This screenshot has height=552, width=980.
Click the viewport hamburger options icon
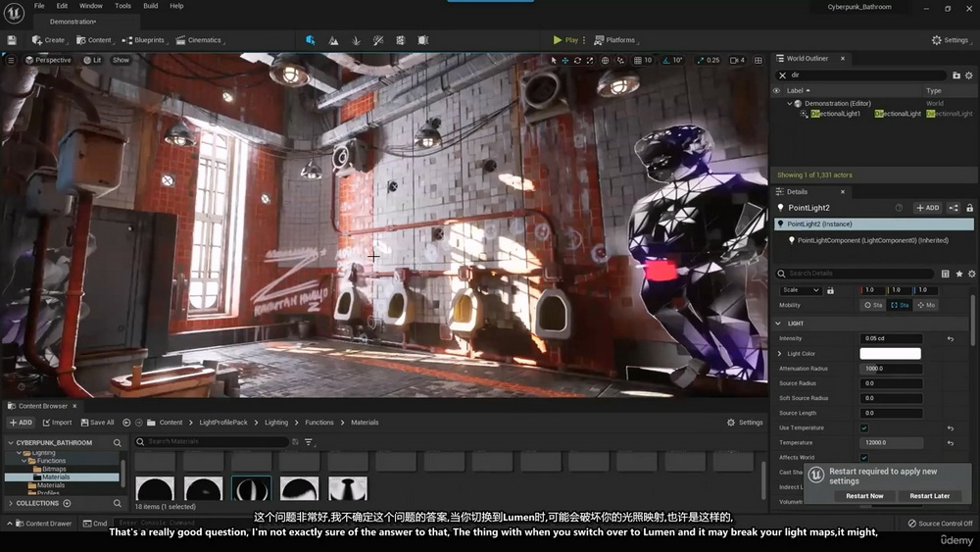(11, 60)
